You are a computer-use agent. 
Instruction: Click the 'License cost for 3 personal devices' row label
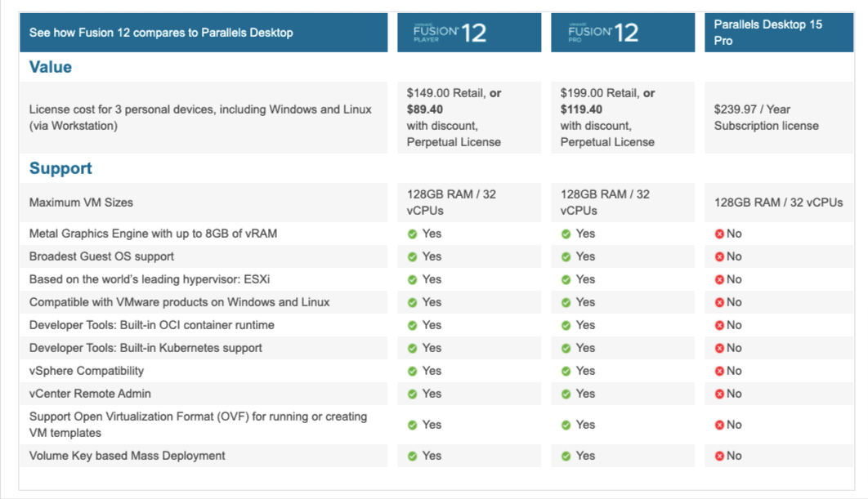click(200, 118)
